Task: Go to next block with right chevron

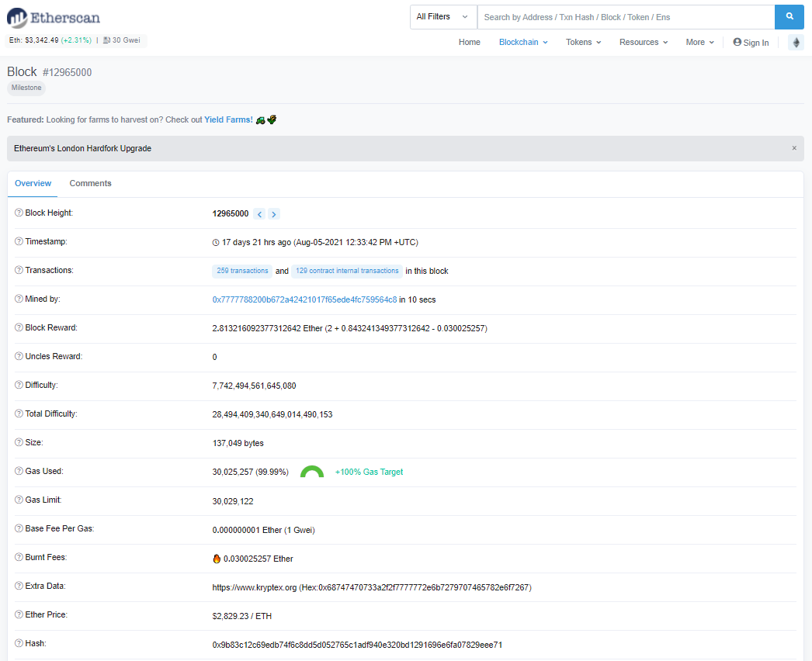Action: coord(274,214)
